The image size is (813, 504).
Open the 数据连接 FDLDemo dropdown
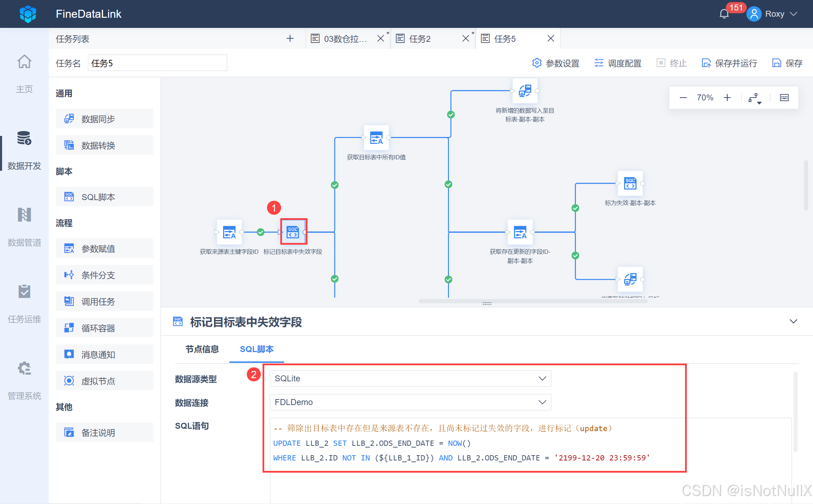pos(410,402)
